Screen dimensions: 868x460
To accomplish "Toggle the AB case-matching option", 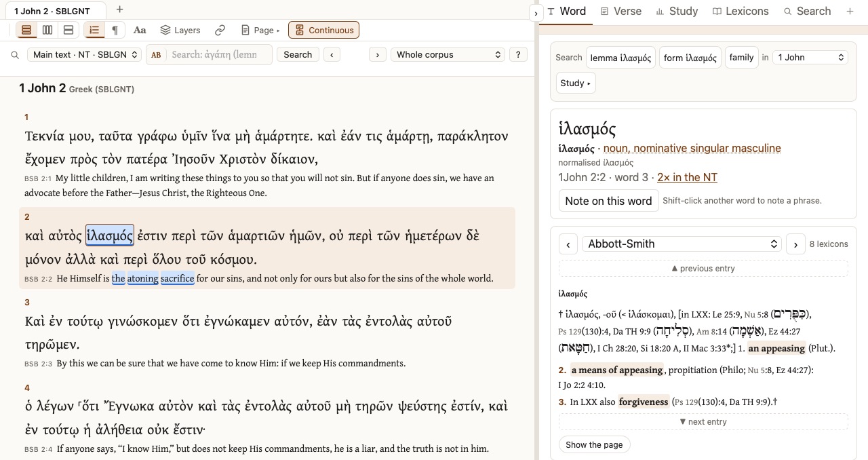I will [x=156, y=55].
